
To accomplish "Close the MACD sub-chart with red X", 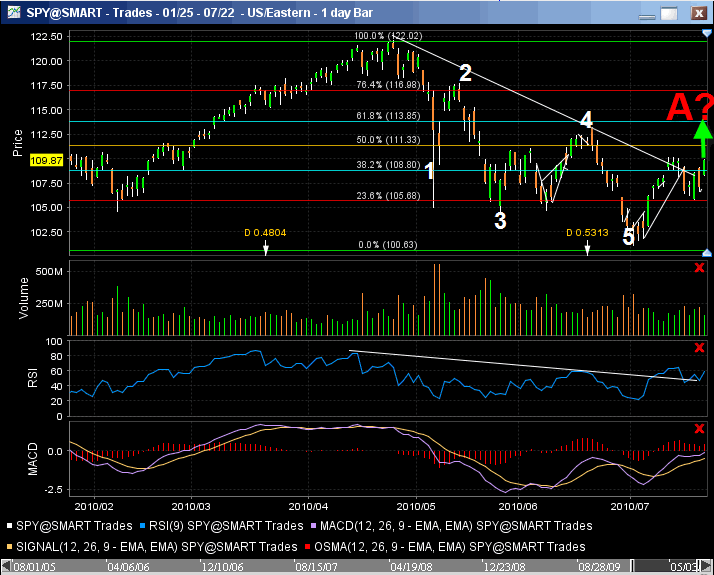I will pyautogui.click(x=699, y=428).
